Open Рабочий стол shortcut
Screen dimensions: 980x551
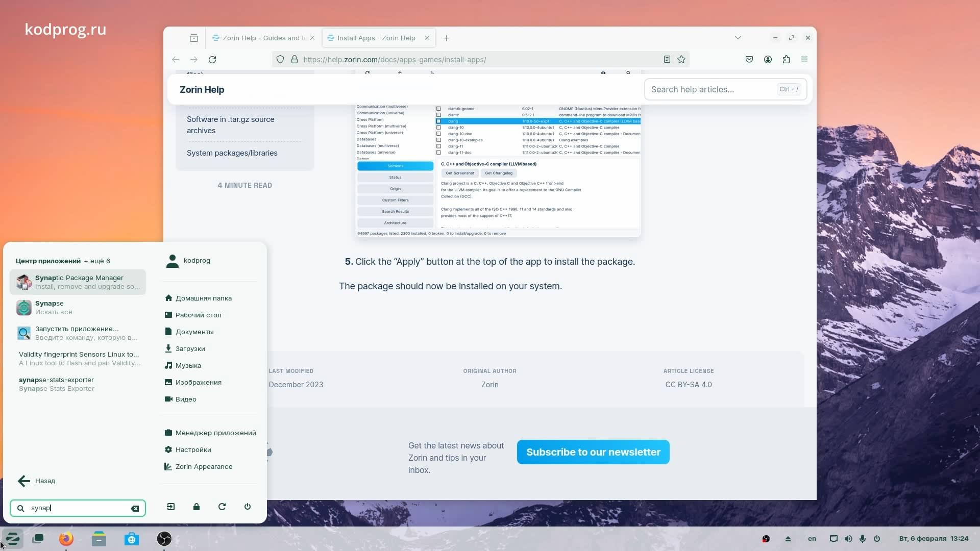tap(193, 315)
